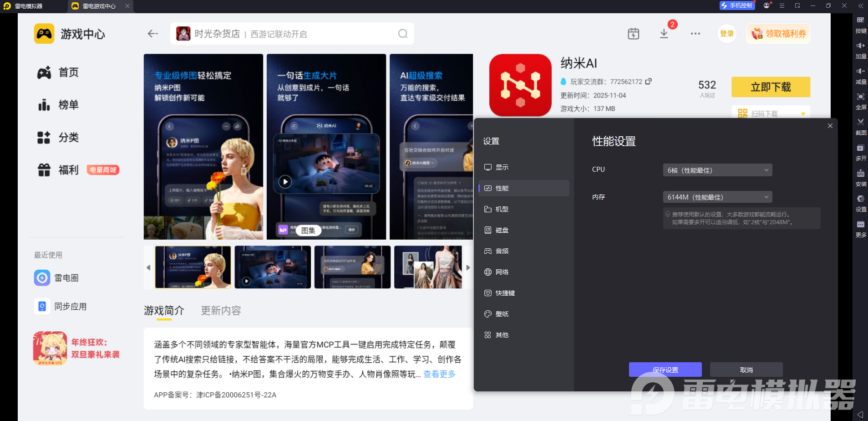The height and width of the screenshot is (421, 868).
Task: Switch to the 游戏简介 tab
Action: pyautogui.click(x=164, y=311)
